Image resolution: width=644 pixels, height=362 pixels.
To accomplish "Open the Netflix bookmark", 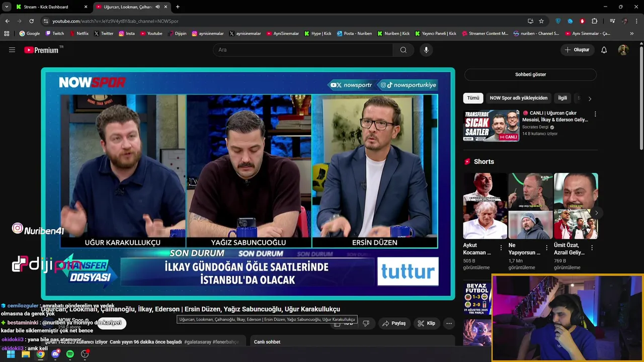I will [x=78, y=34].
